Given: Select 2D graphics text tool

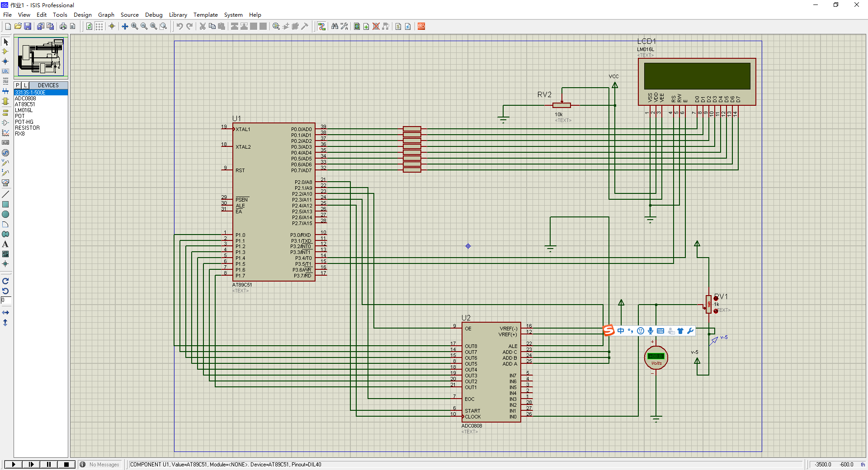Looking at the screenshot, I should tap(5, 244).
